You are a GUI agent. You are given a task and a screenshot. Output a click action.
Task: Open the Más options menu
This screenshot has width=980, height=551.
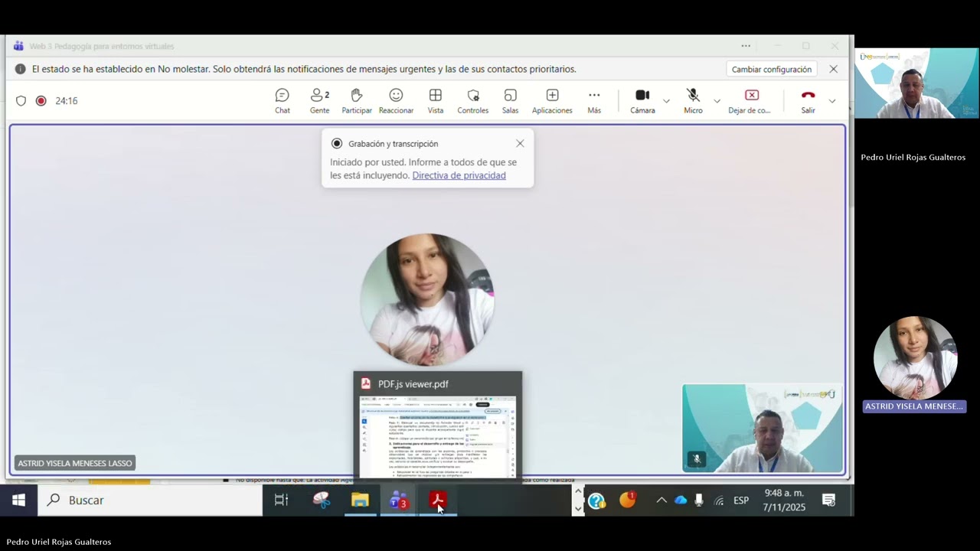tap(594, 101)
